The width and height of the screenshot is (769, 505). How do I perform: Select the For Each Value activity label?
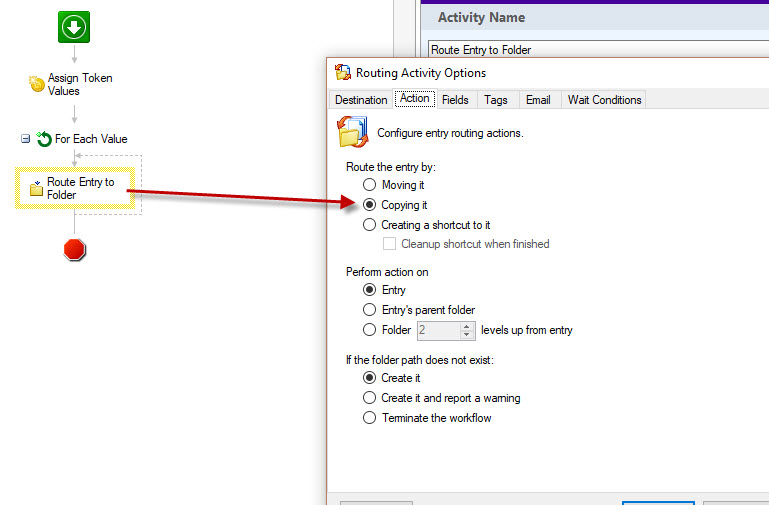pos(91,139)
